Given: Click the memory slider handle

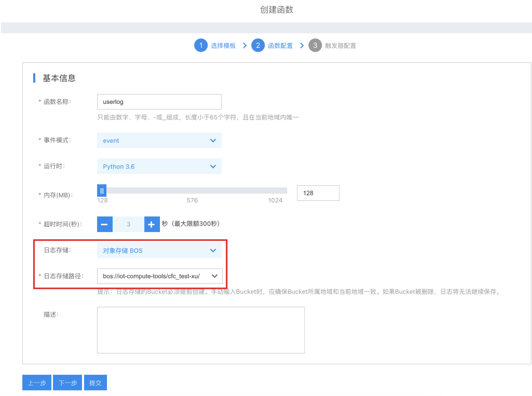Looking at the screenshot, I should coord(102,191).
